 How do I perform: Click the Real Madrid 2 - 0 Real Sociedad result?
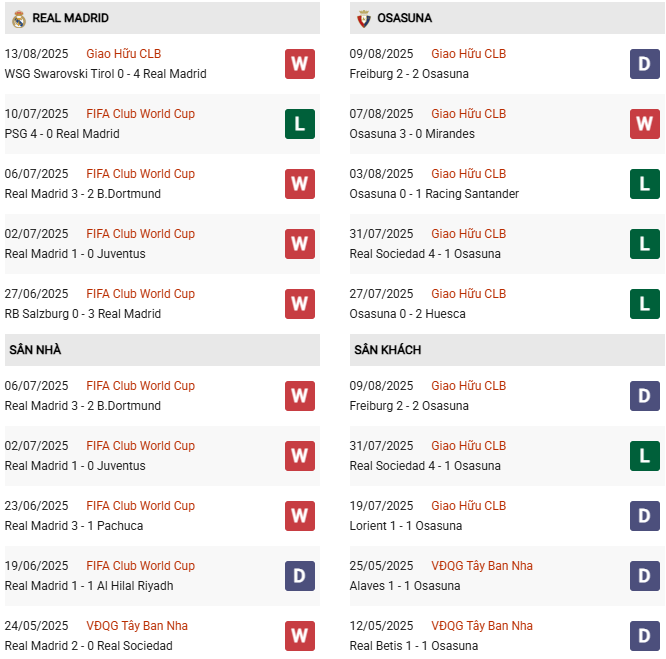coord(89,646)
